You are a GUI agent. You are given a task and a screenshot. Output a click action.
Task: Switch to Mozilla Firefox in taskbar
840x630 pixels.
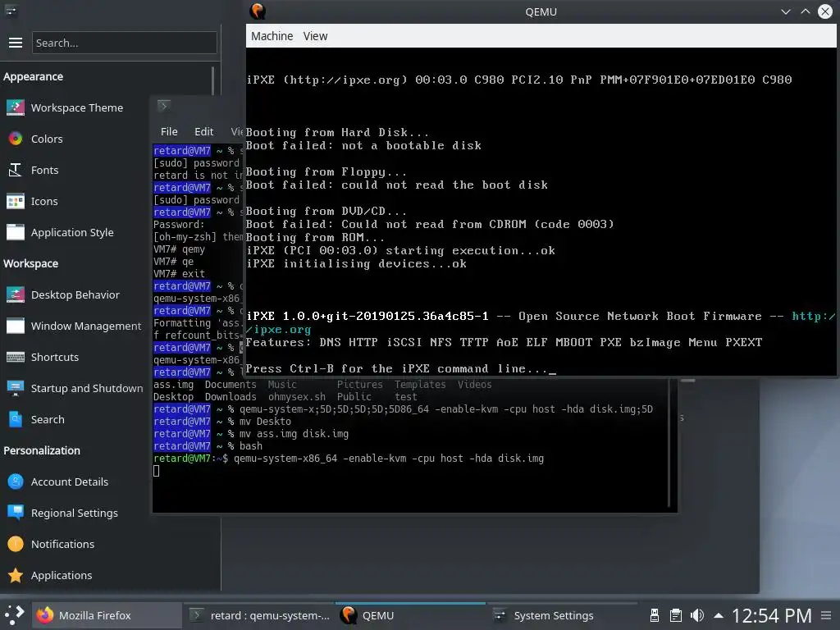[x=107, y=615]
